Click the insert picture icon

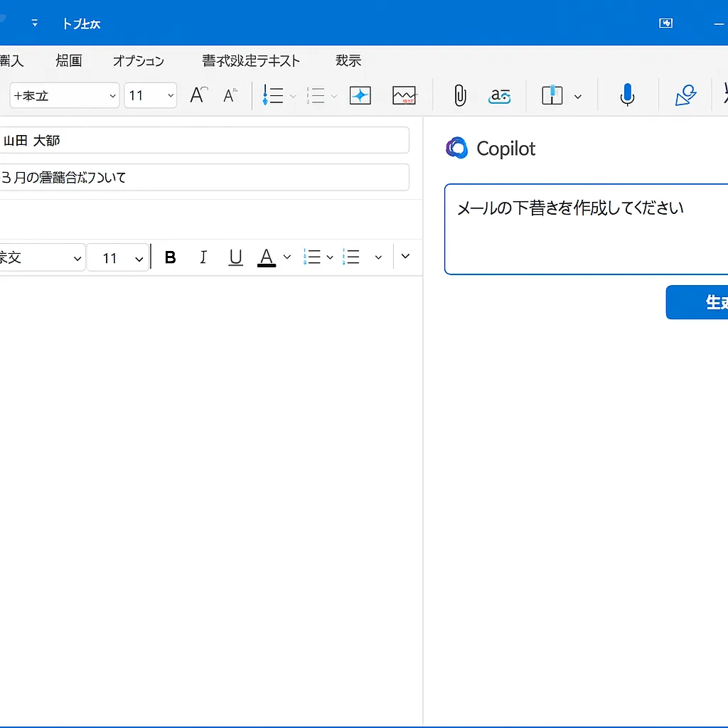pos(404,95)
